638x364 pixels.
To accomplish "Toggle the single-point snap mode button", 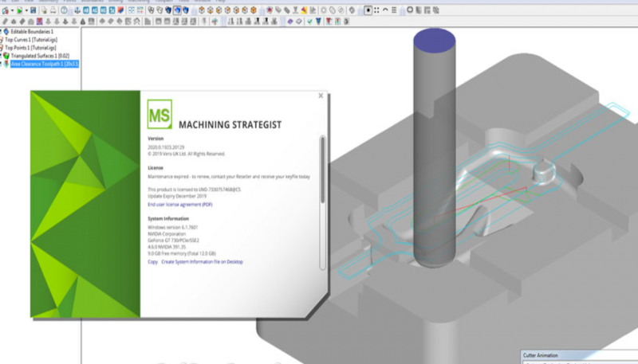I will tap(368, 10).
